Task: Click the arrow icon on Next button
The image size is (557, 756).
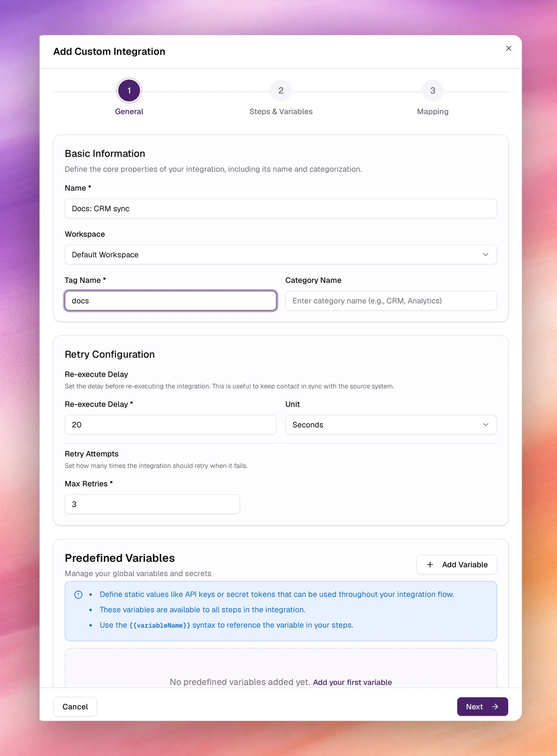Action: pyautogui.click(x=495, y=707)
